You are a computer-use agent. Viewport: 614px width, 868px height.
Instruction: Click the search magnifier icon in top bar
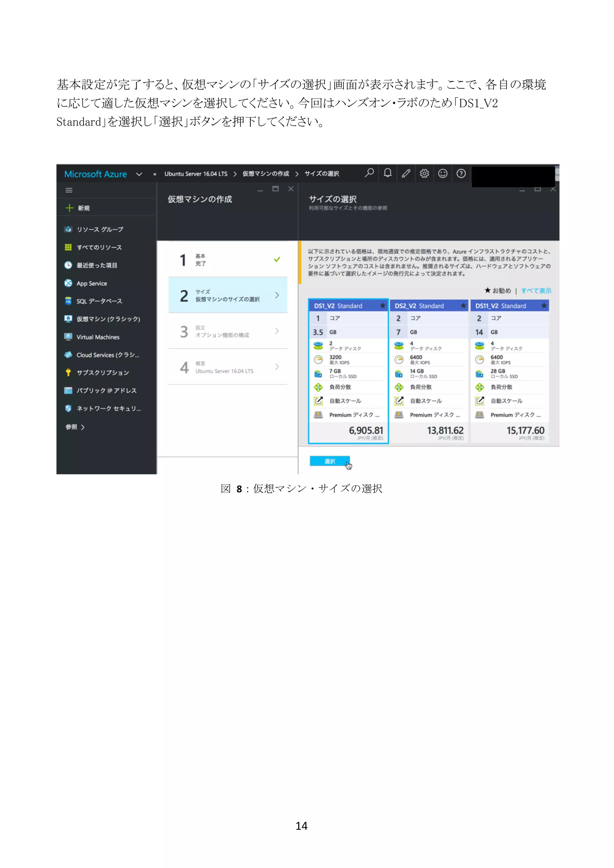[369, 173]
